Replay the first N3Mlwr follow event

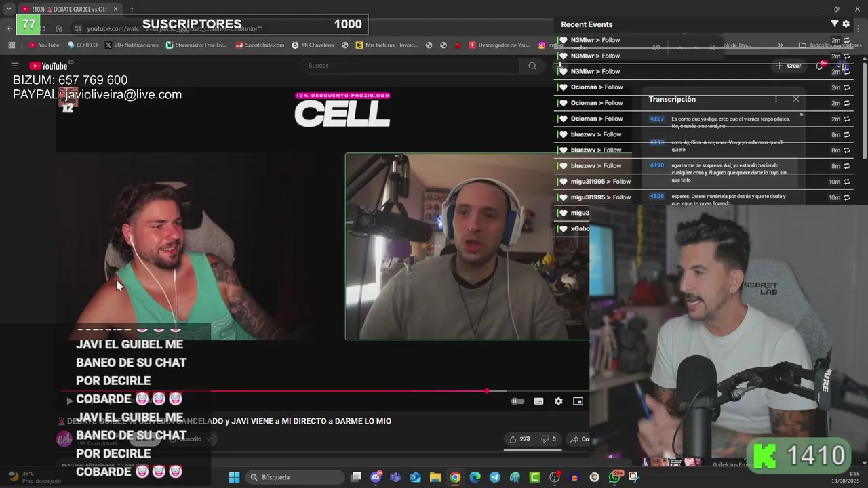846,40
